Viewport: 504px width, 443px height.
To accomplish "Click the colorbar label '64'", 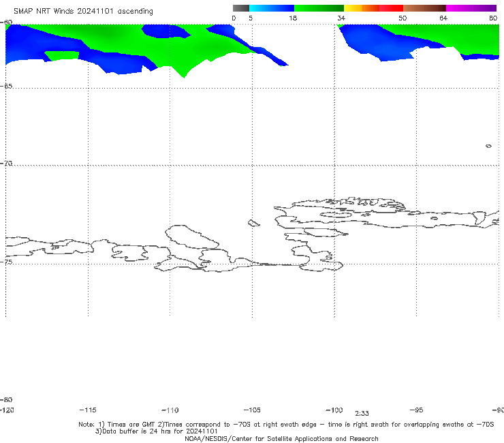I will point(443,18).
